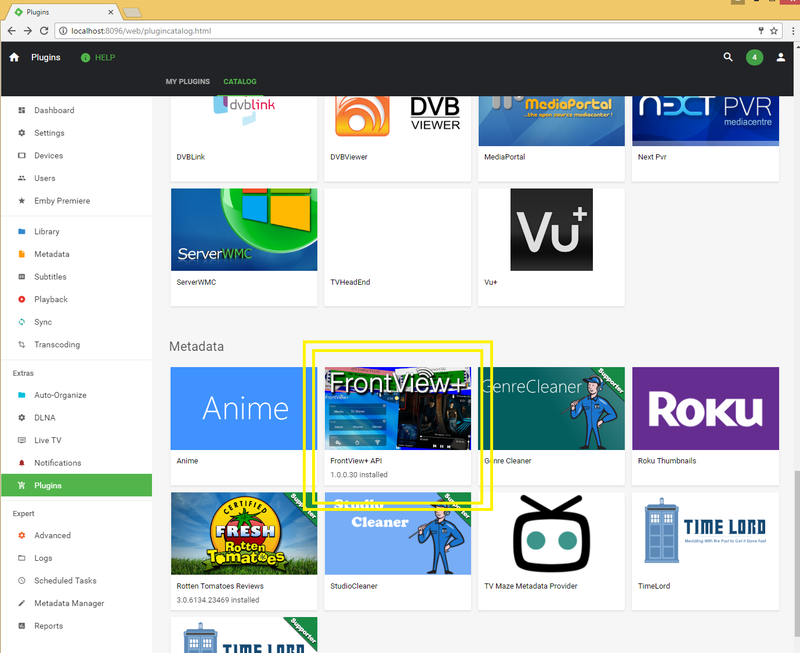800x653 pixels.
Task: Click the Transcoding icon in sidebar
Action: pos(21,344)
